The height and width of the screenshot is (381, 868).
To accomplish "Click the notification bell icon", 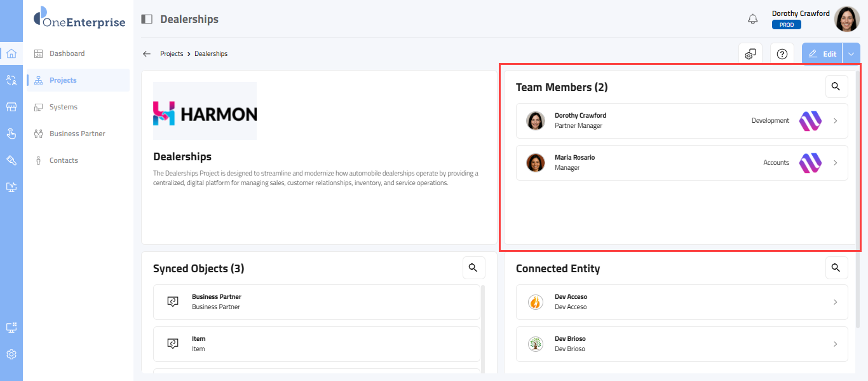I will pyautogui.click(x=753, y=19).
